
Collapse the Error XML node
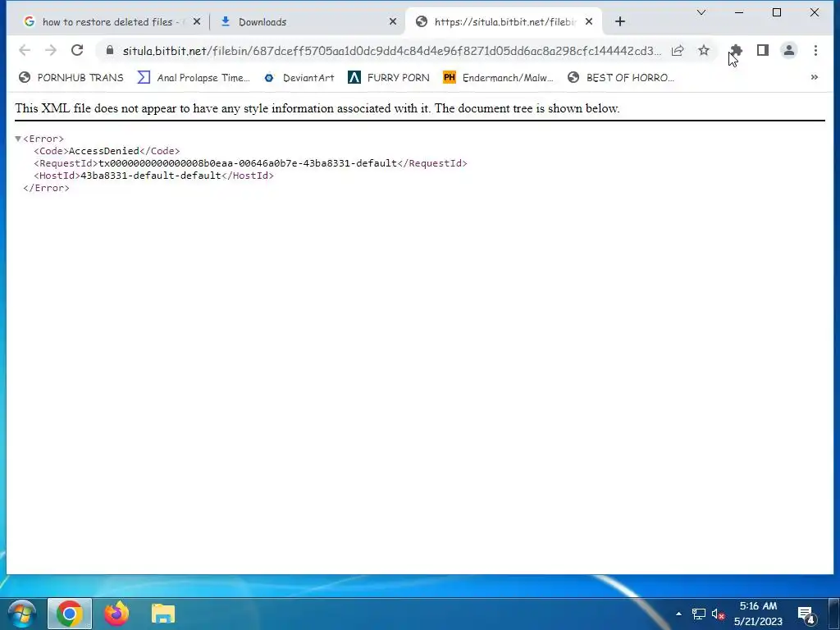tap(18, 139)
